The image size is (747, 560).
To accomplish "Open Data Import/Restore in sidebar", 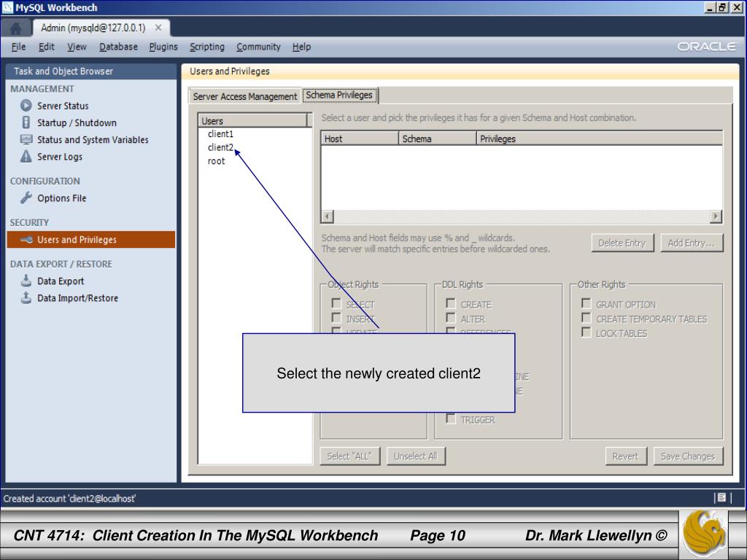I will (77, 298).
